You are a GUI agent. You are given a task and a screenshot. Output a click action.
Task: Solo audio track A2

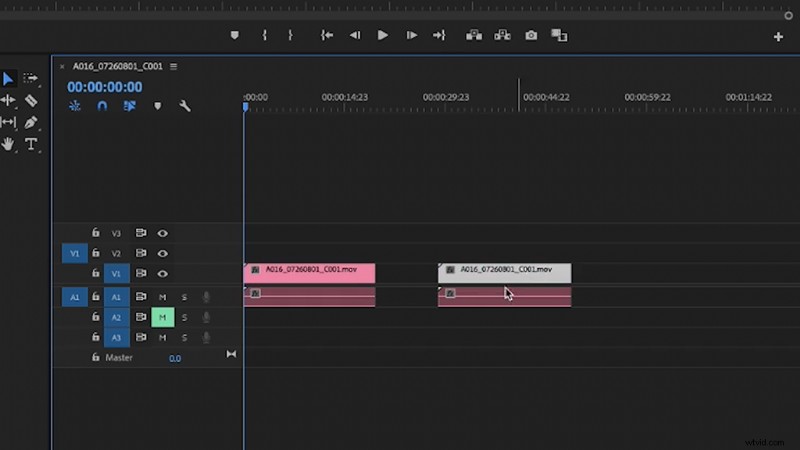coord(184,317)
